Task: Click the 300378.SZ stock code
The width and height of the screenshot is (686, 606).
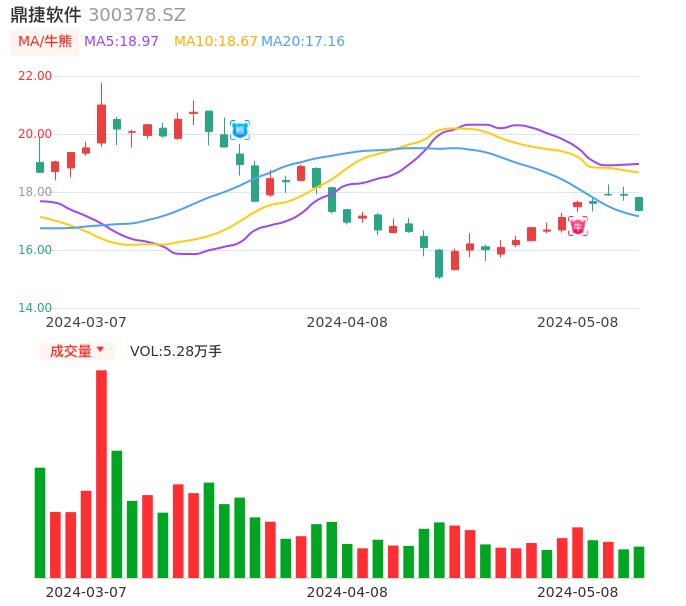Action: [x=137, y=15]
